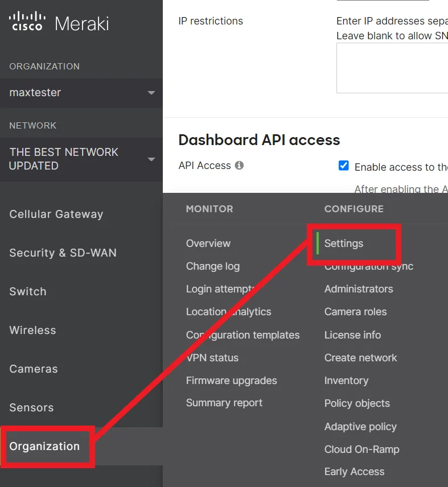
Task: Go to Organization Overview
Action: (208, 243)
